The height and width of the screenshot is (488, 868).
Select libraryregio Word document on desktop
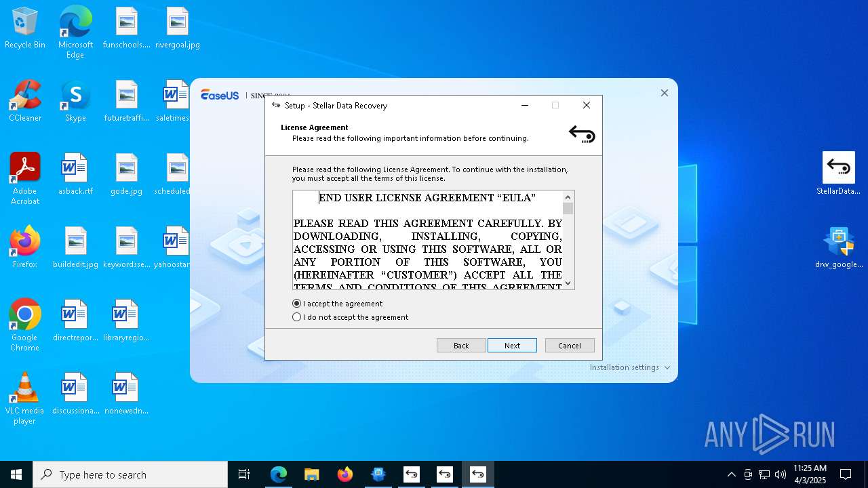point(127,321)
